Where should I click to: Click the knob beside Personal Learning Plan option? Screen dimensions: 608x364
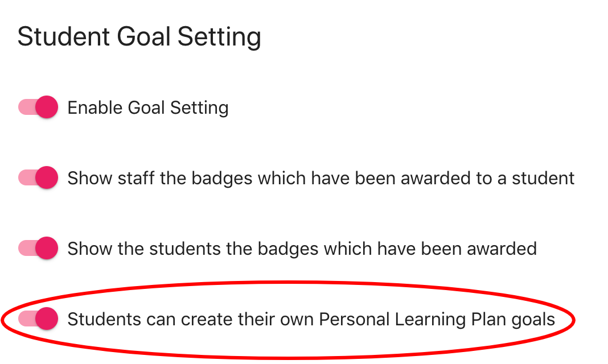tap(47, 319)
